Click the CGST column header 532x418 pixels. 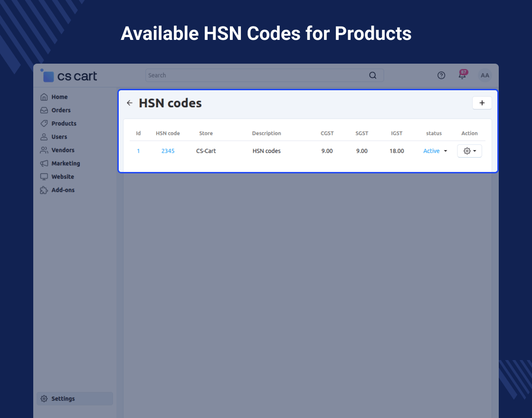pos(327,133)
